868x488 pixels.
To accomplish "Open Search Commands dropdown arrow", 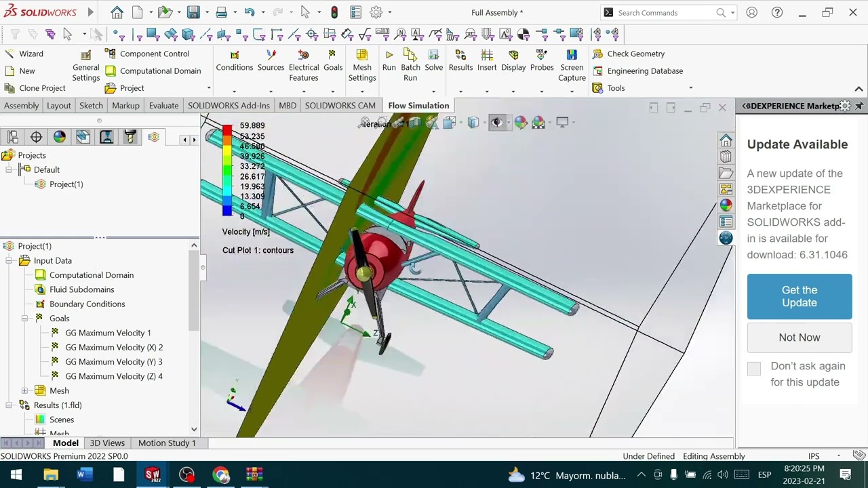I will [x=732, y=13].
